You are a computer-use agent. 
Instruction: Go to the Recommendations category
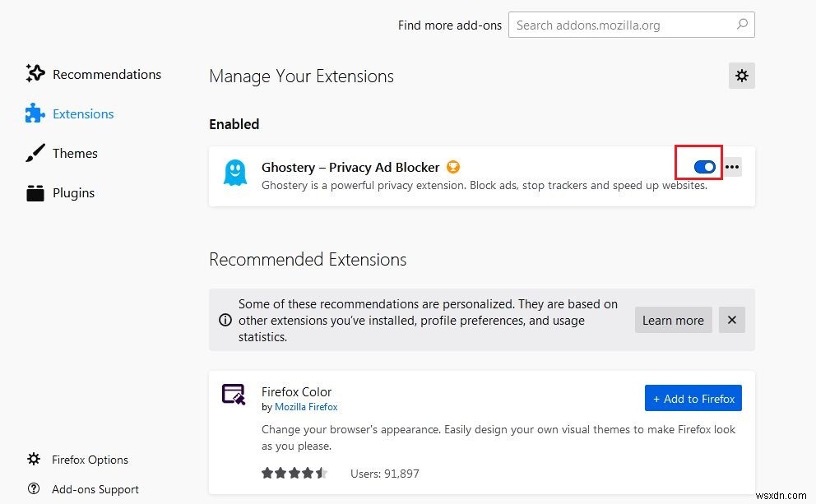(x=107, y=74)
